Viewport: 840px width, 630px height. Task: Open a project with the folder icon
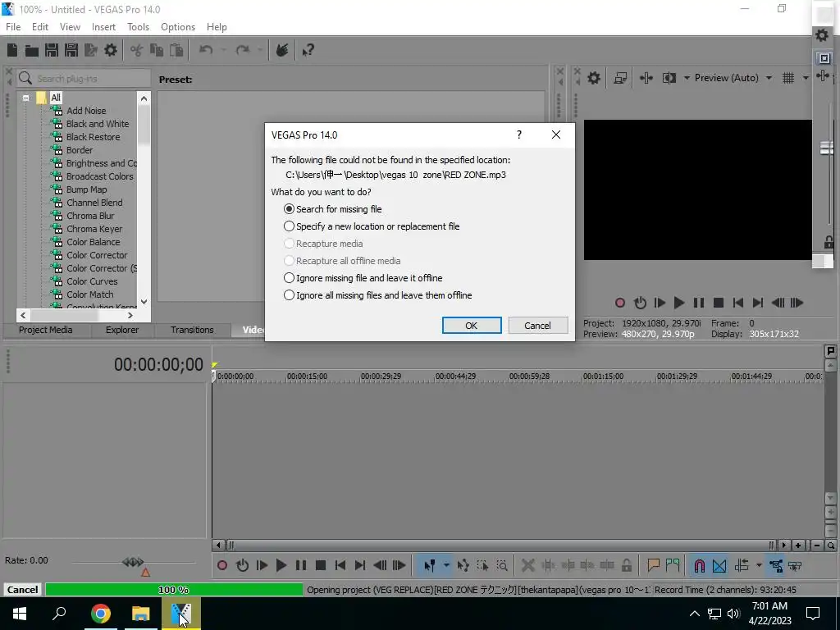(32, 50)
